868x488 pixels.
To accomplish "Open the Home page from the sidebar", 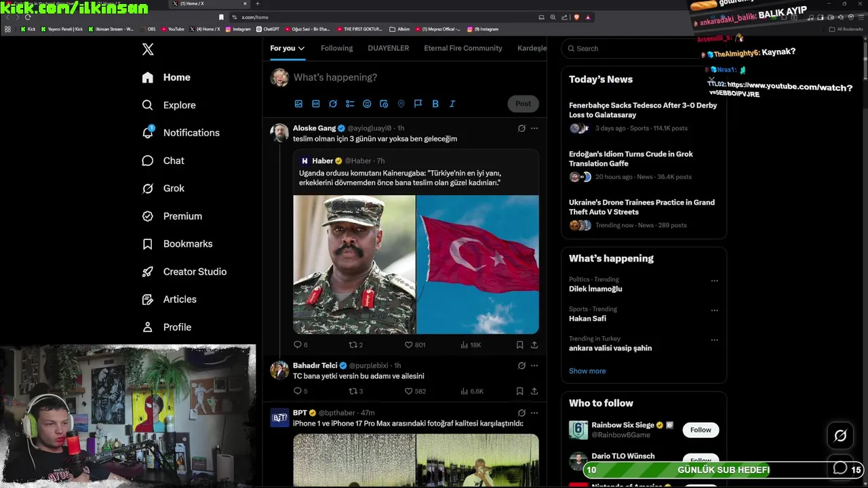I will [166, 77].
